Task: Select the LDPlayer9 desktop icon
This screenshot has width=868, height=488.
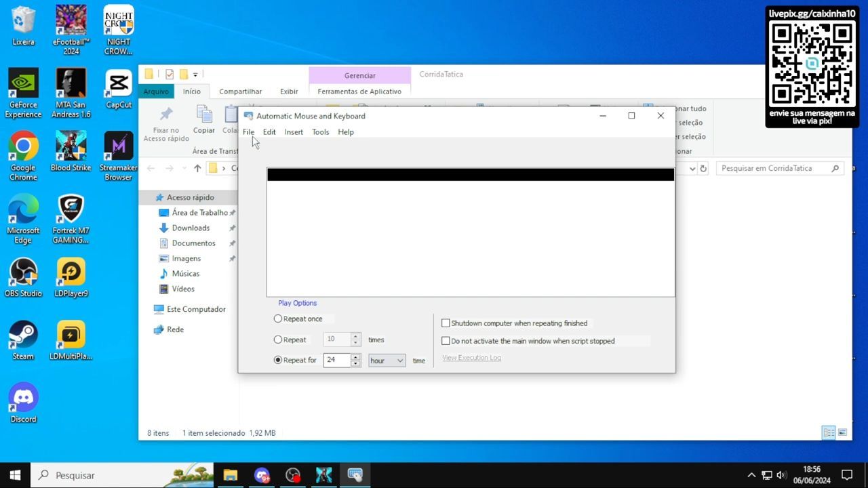Action: tap(71, 278)
